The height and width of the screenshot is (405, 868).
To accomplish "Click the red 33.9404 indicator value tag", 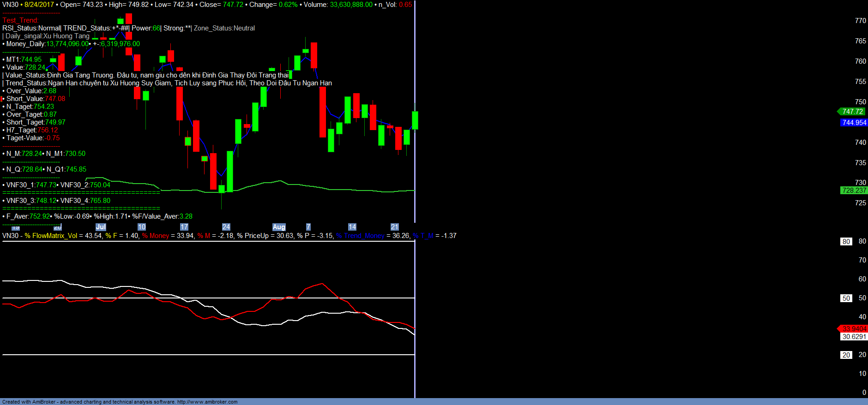I will (854, 329).
